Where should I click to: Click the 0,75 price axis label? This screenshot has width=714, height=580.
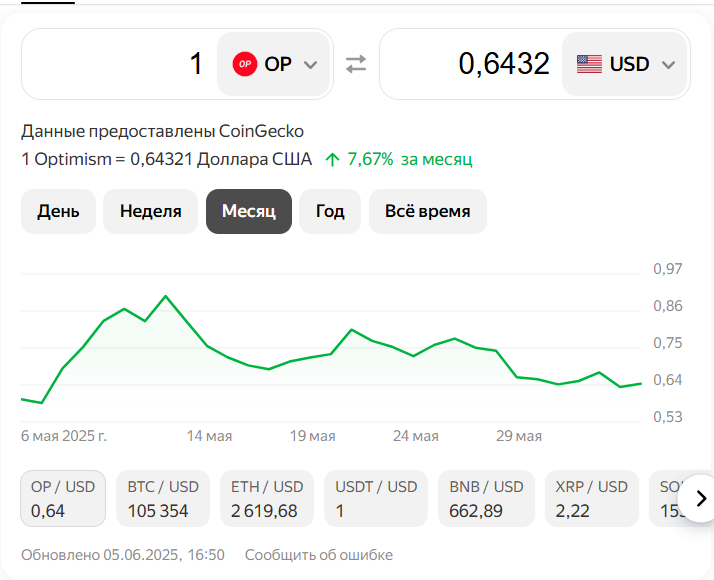pyautogui.click(x=668, y=342)
